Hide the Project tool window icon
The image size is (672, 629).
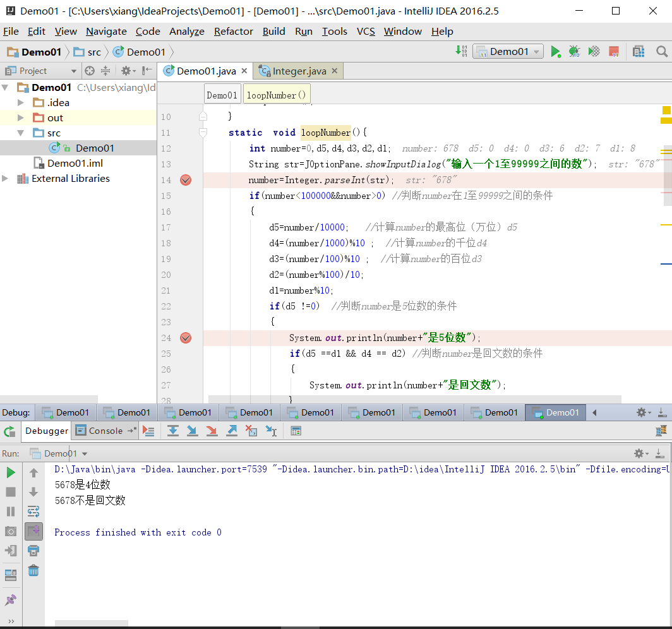click(x=147, y=71)
